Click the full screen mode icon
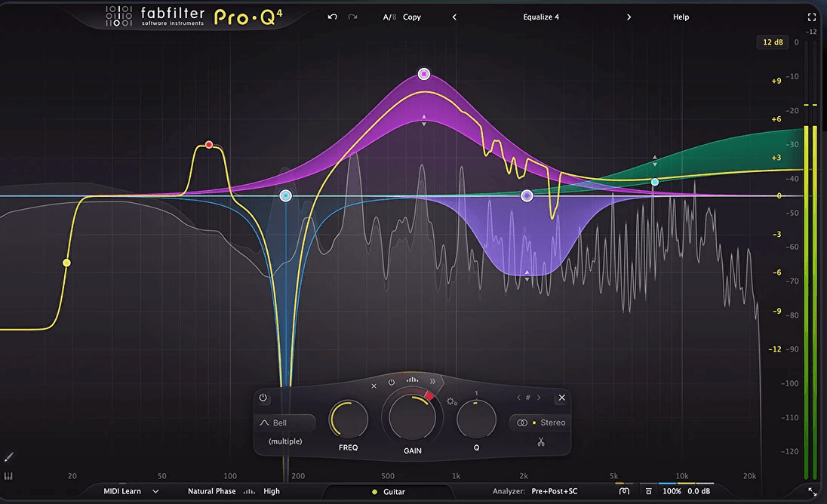Screen dimensions: 827x504 pyautogui.click(x=812, y=17)
